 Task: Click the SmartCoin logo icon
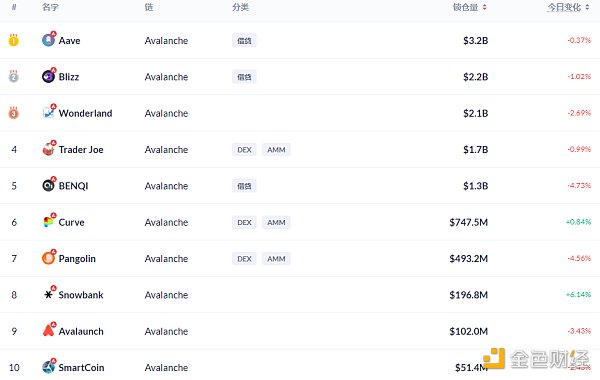pos(48,367)
